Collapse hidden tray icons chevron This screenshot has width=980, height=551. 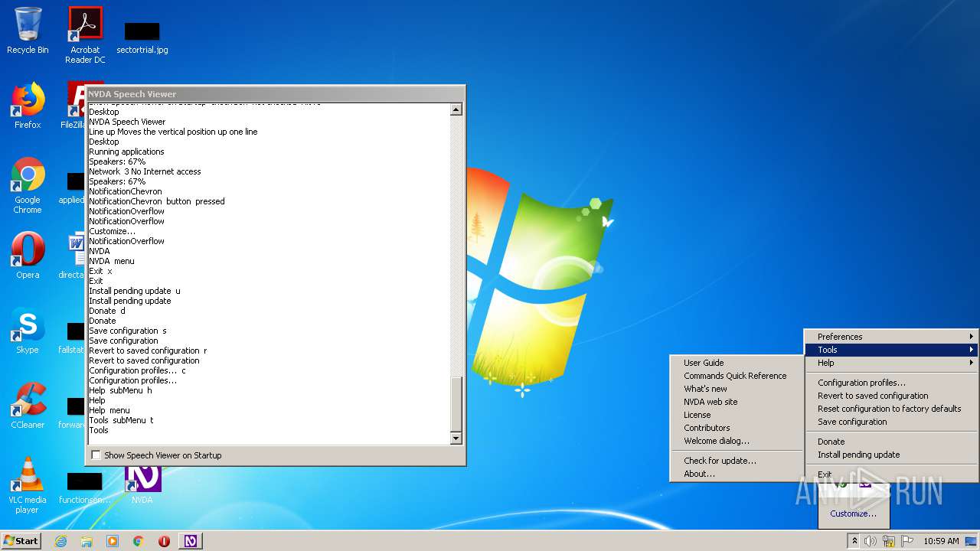click(x=854, y=541)
